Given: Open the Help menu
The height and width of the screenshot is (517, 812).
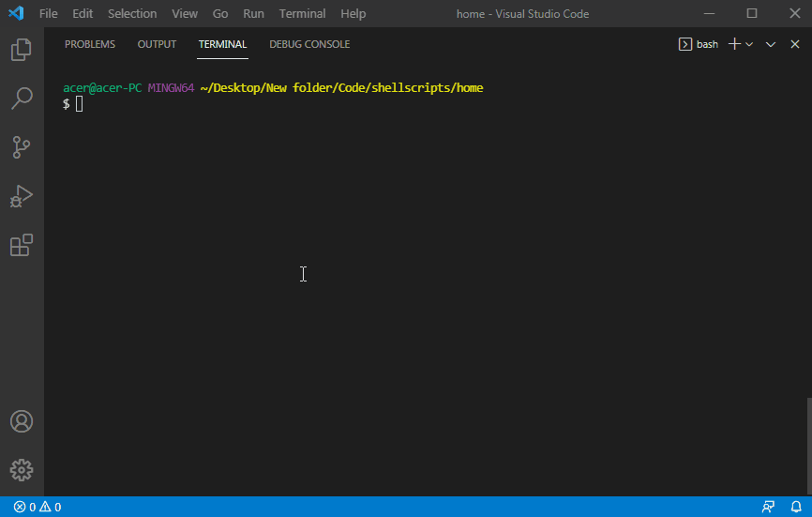Looking at the screenshot, I should coord(353,13).
